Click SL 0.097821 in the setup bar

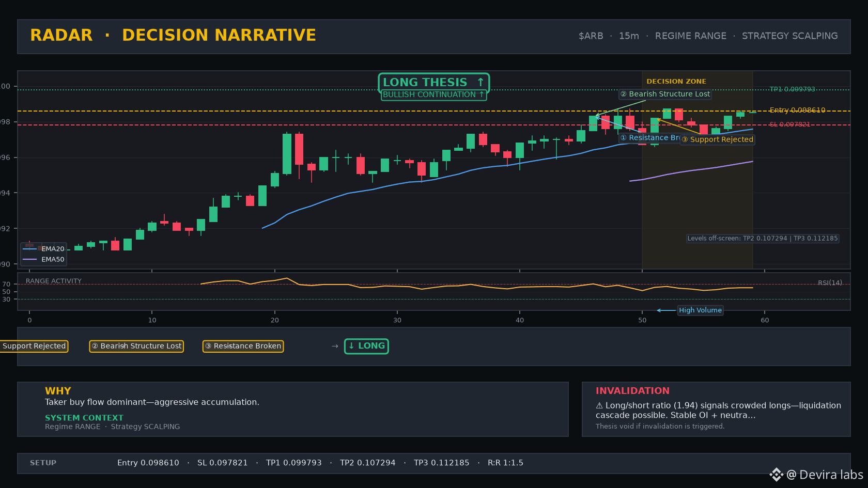pyautogui.click(x=223, y=463)
